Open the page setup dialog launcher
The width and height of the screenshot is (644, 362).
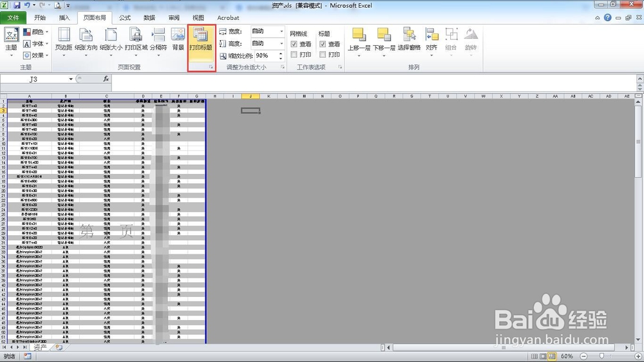click(211, 67)
